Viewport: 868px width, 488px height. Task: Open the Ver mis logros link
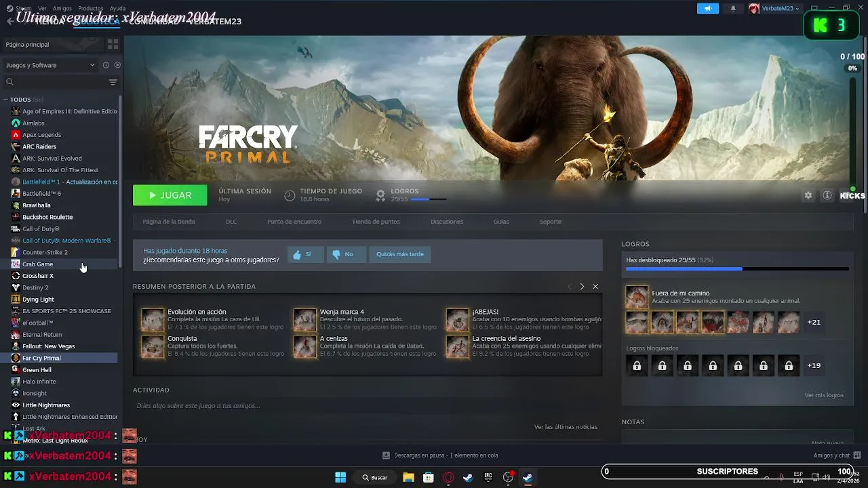coord(824,395)
